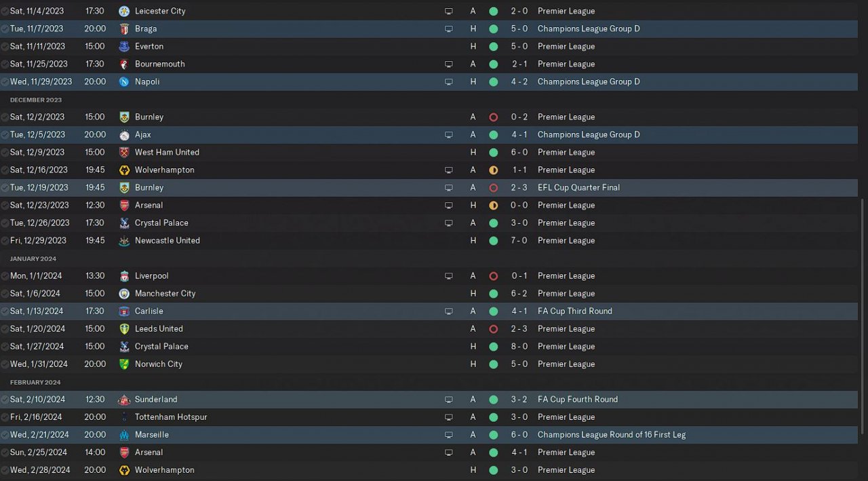Toggle the check circle beside Sat, 11/4/2023
Viewport: 868px width, 481px height.
click(5, 11)
